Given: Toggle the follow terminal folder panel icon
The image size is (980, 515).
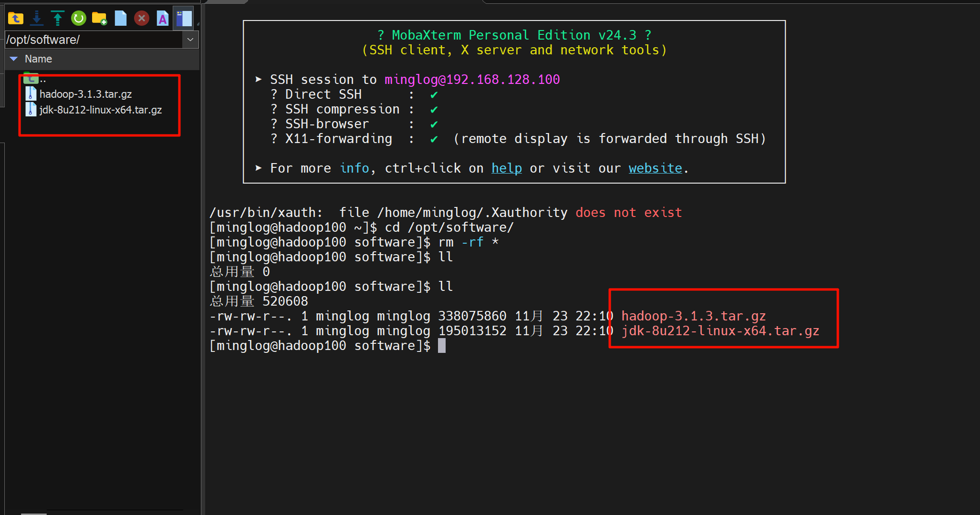Looking at the screenshot, I should [x=184, y=19].
